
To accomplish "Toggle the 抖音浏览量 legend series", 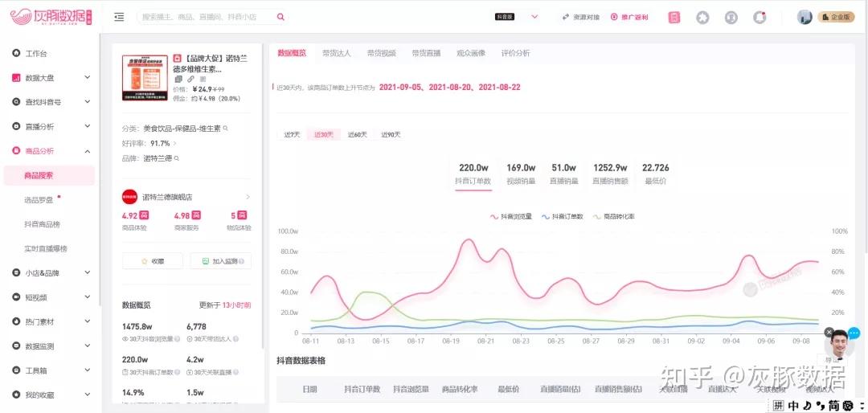I will (511, 216).
